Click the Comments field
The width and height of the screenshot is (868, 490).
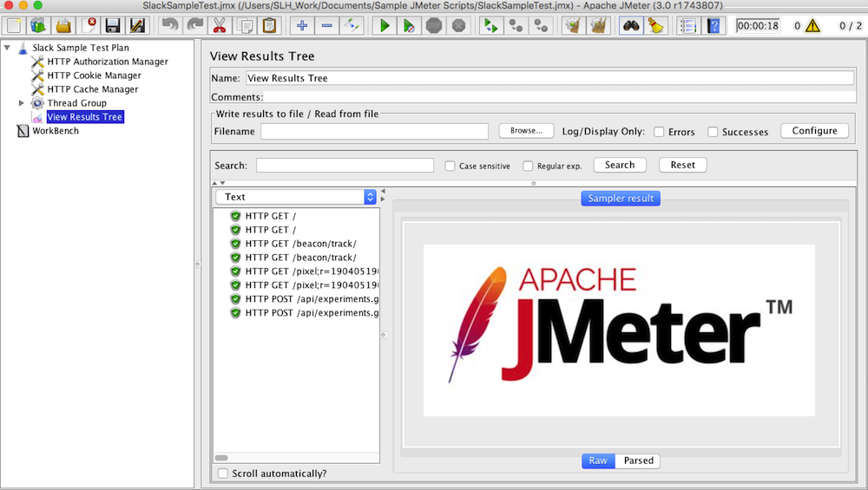(x=560, y=97)
